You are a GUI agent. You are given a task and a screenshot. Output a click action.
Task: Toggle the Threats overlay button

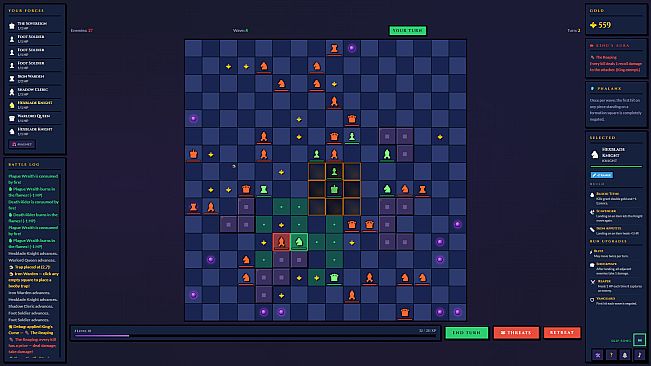point(516,332)
